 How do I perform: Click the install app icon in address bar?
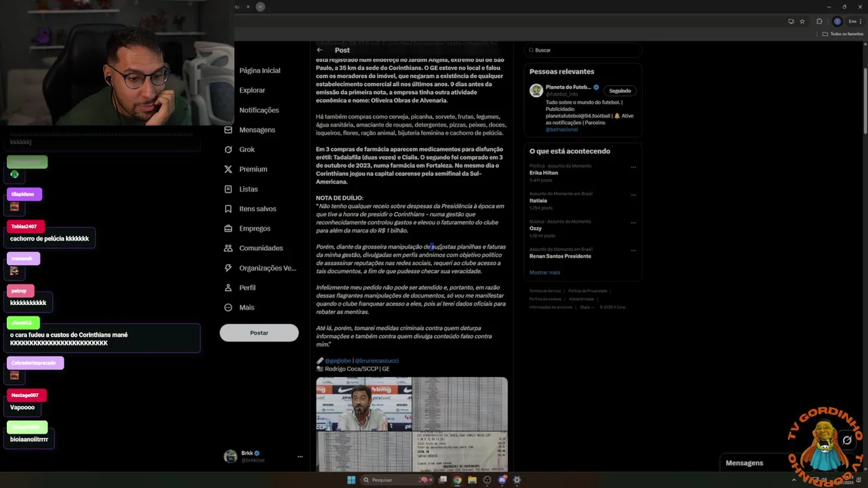pyautogui.click(x=791, y=22)
